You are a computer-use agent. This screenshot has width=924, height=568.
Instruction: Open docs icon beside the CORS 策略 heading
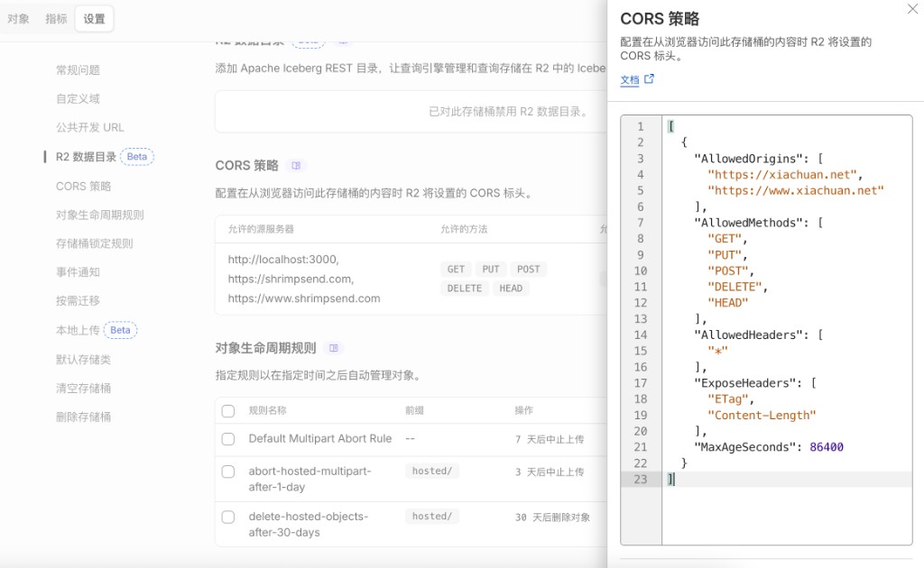[x=296, y=166]
